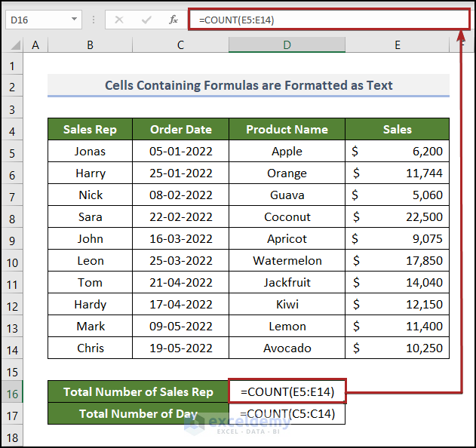
Task: Click the Select All corner triangle
Action: 14,46
